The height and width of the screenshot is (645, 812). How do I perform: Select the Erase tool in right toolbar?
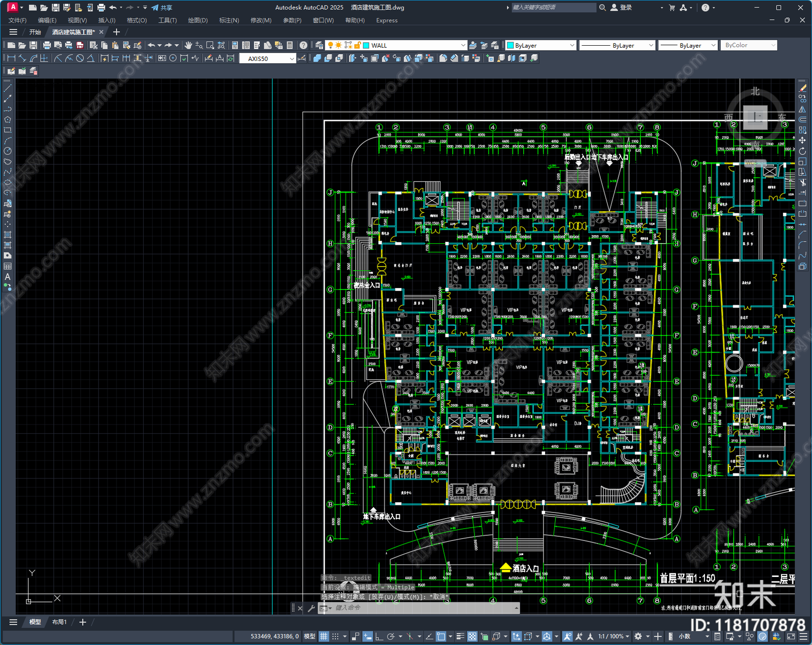802,88
